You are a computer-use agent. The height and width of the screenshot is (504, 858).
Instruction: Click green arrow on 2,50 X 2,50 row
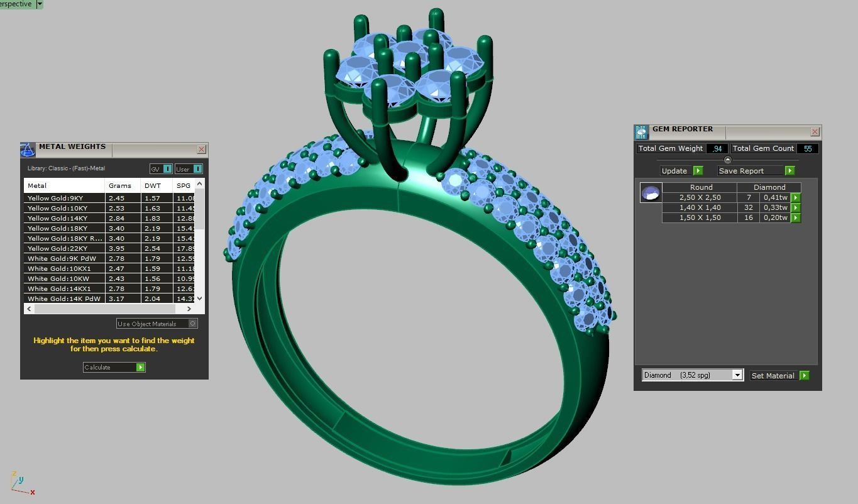[795, 197]
